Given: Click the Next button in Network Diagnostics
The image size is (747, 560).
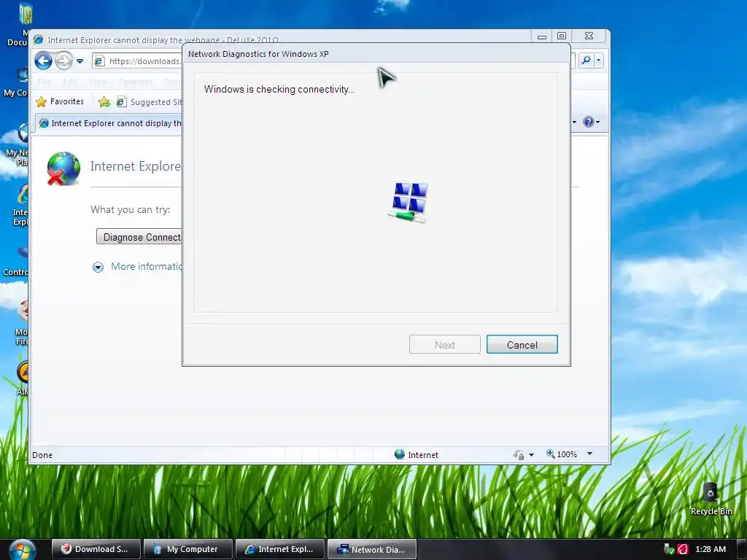Looking at the screenshot, I should point(444,344).
